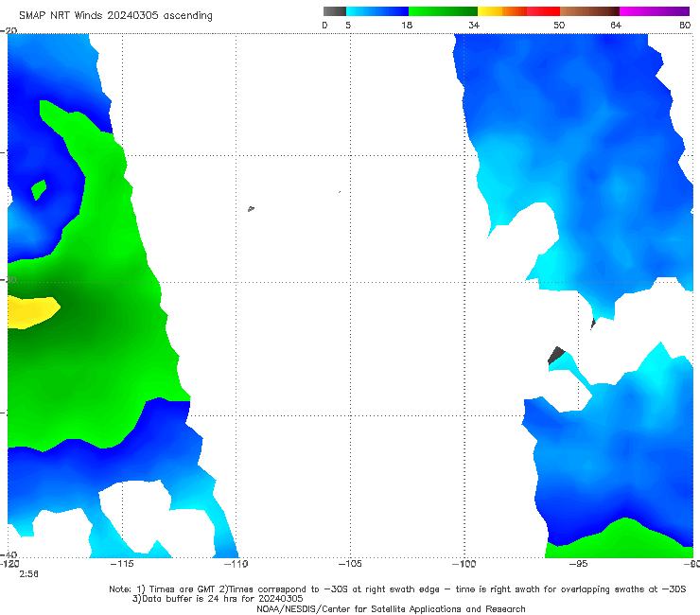Pick the magenta 64–80 color bar segment

click(x=655, y=11)
